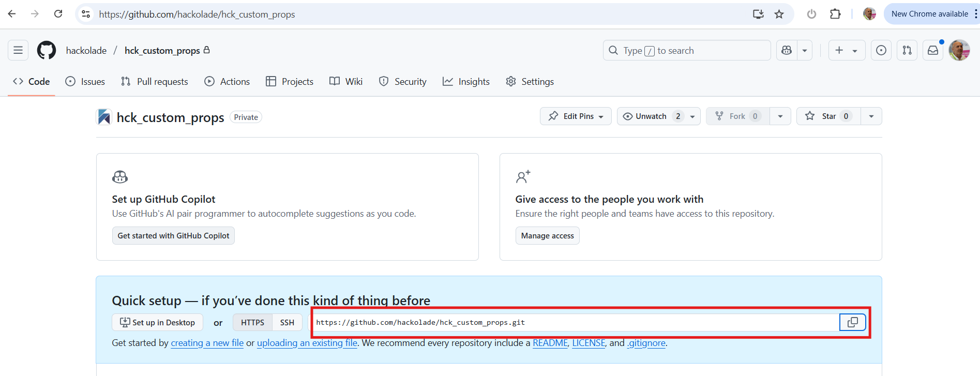Switch to the Issues tab

[x=85, y=81]
